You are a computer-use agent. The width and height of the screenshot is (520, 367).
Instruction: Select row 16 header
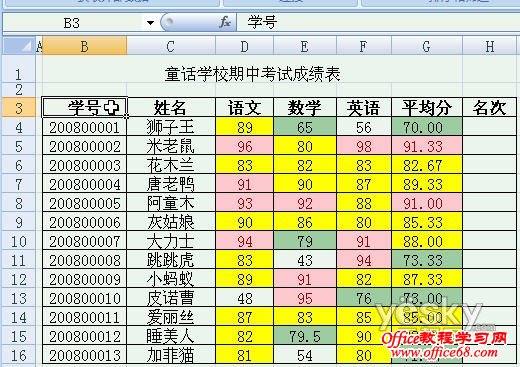tap(19, 355)
